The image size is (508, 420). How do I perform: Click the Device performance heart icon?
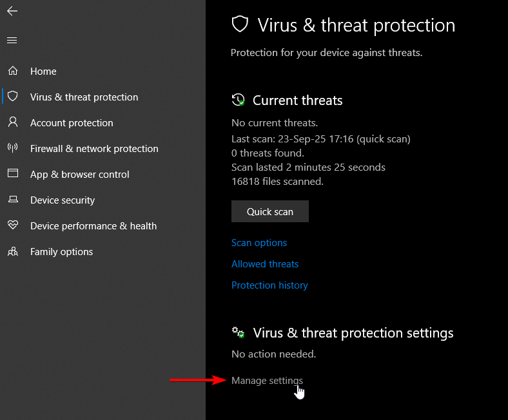pos(13,225)
